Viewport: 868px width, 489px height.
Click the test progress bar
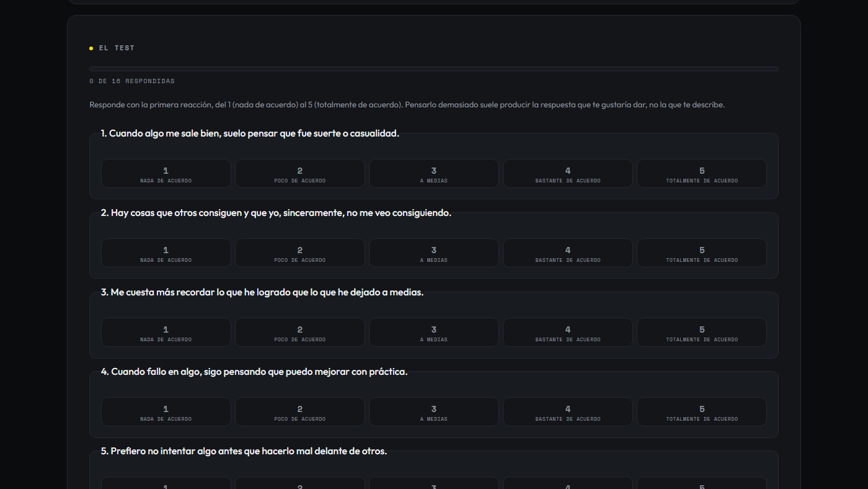pos(434,69)
